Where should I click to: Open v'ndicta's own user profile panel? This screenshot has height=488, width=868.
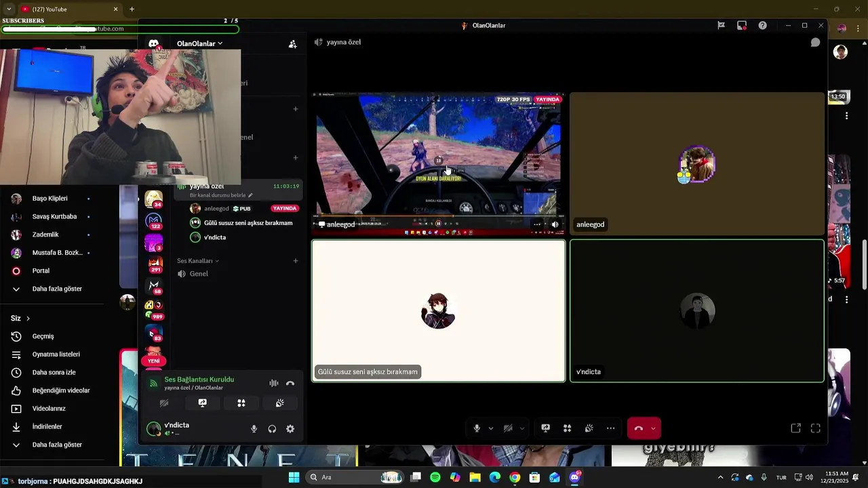pyautogui.click(x=176, y=428)
